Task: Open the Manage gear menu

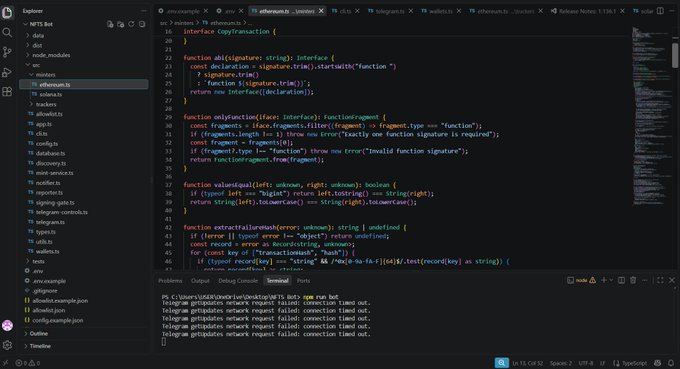Action: 7,345
